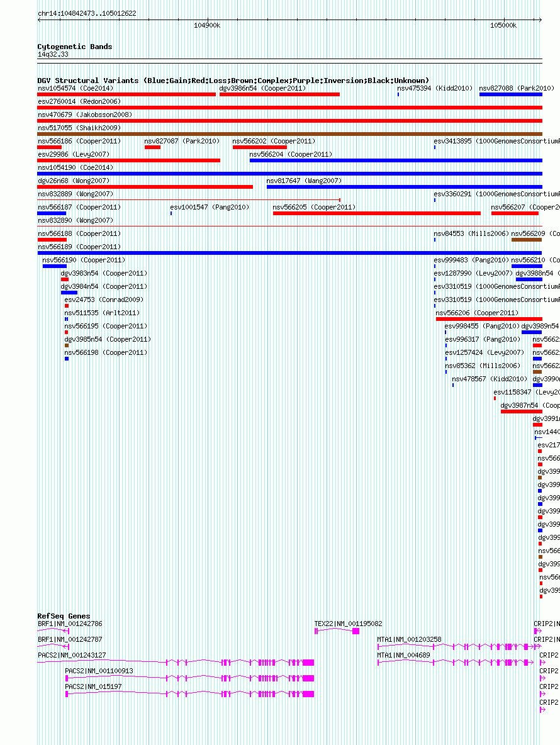560x745 pixels.
Task: Click the dgv3984n54 (Cooper2011) label
Action: 104,287
